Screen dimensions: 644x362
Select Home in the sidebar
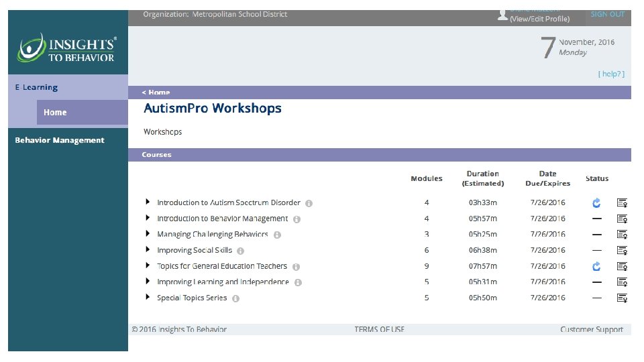tap(82, 112)
